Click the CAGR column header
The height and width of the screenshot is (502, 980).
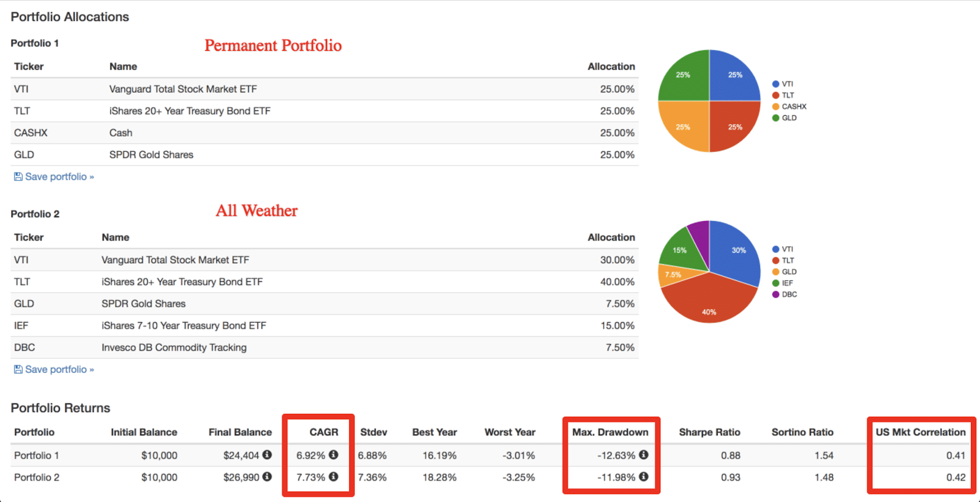click(x=323, y=432)
